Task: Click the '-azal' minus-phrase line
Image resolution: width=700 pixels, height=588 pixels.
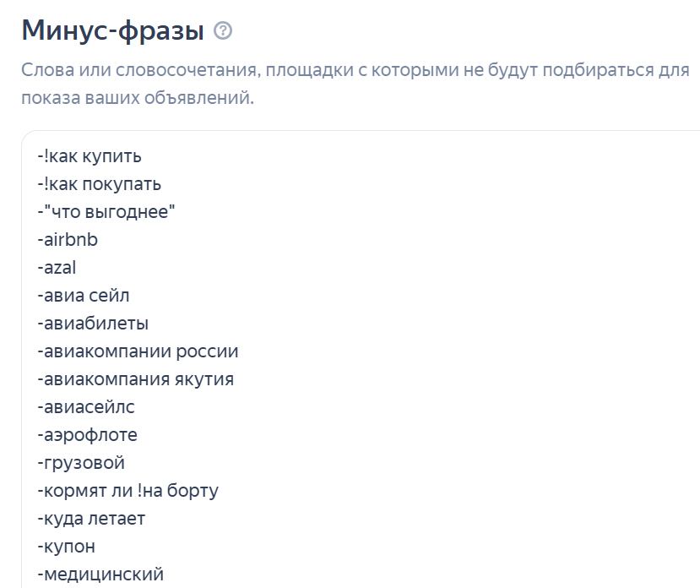Action: click(57, 268)
